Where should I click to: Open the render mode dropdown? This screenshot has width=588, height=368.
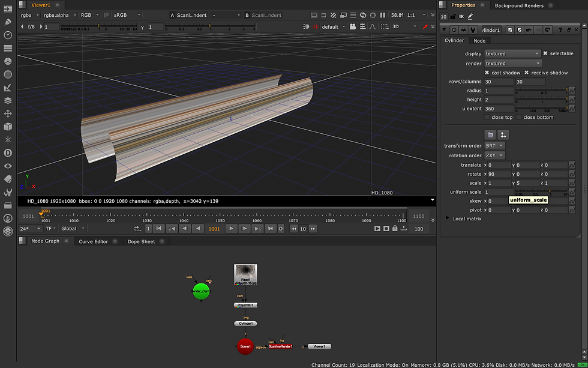512,64
